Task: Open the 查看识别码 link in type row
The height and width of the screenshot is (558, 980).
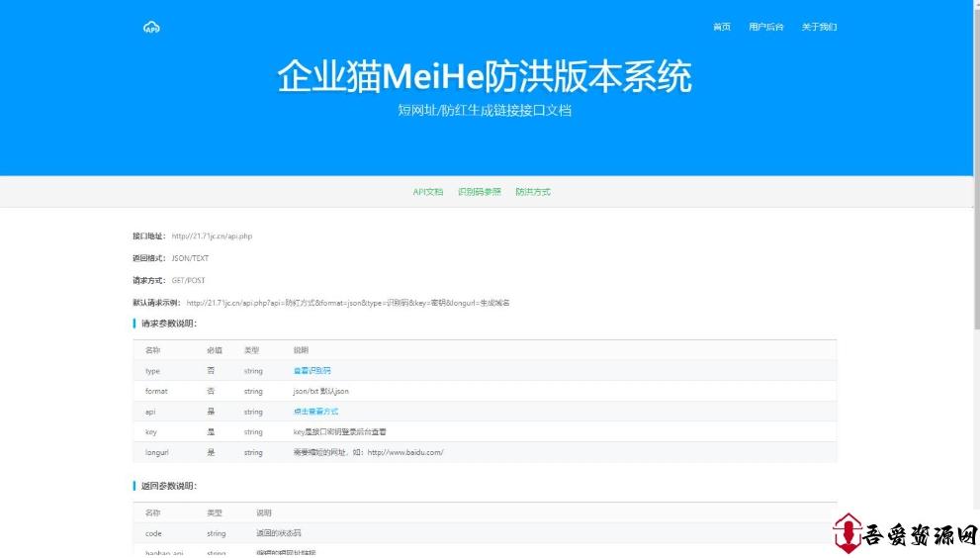Action: pyautogui.click(x=312, y=371)
